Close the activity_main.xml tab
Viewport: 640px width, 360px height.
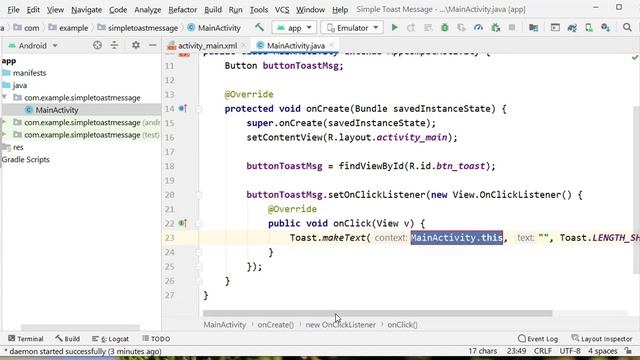(x=244, y=45)
